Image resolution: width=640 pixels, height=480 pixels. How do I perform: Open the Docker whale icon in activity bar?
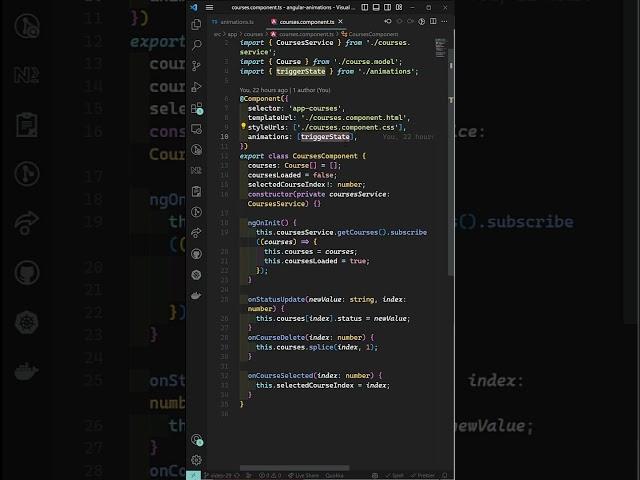tap(196, 296)
